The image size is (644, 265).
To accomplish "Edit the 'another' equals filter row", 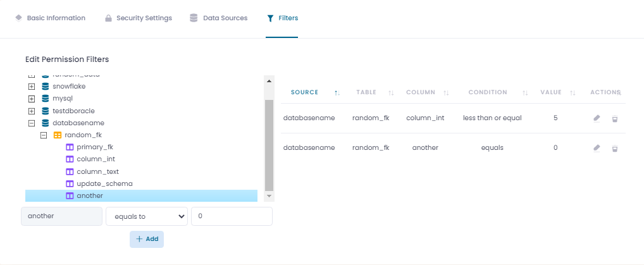I will [597, 148].
